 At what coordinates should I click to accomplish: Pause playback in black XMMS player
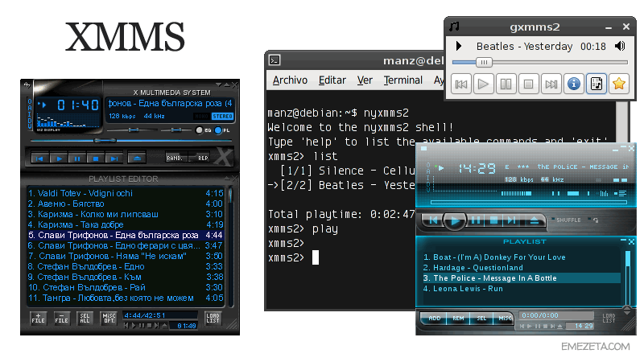click(77, 158)
